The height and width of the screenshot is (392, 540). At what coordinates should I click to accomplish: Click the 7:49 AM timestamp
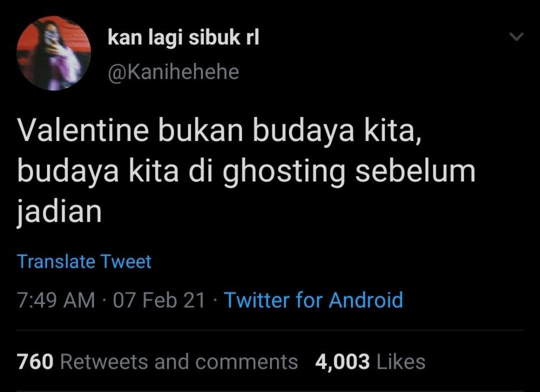pos(54,300)
